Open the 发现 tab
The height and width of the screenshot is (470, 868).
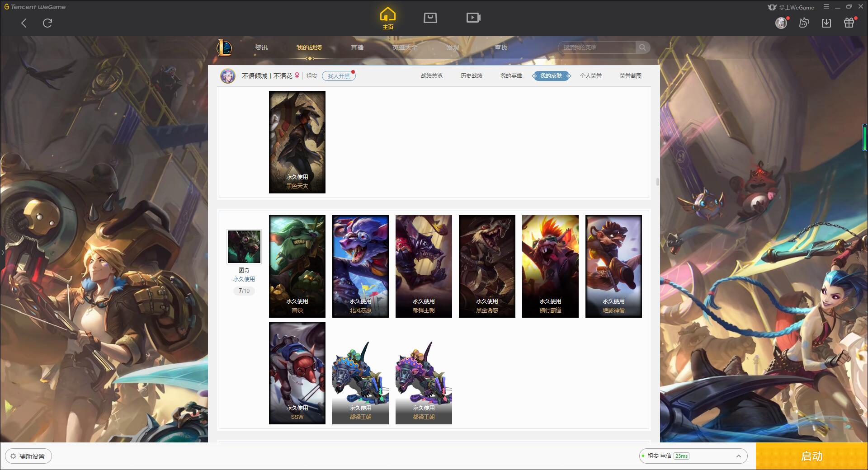point(453,47)
